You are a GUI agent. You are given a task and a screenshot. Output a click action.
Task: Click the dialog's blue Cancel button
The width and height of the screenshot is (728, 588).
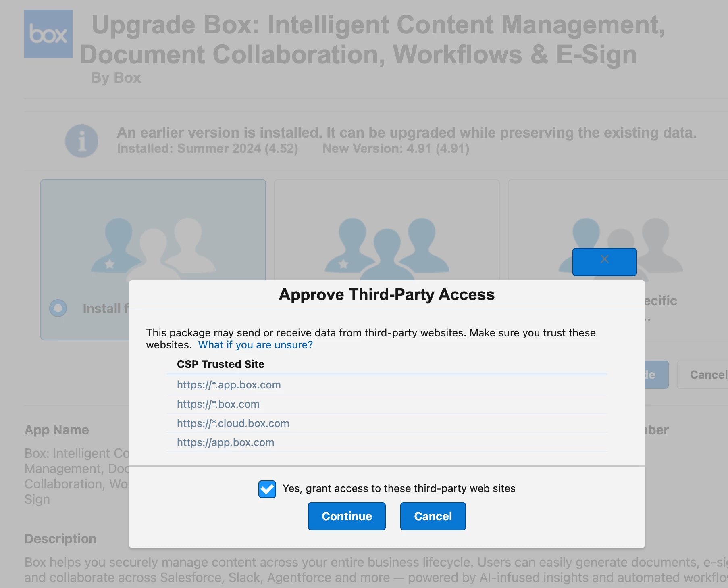pos(433,516)
